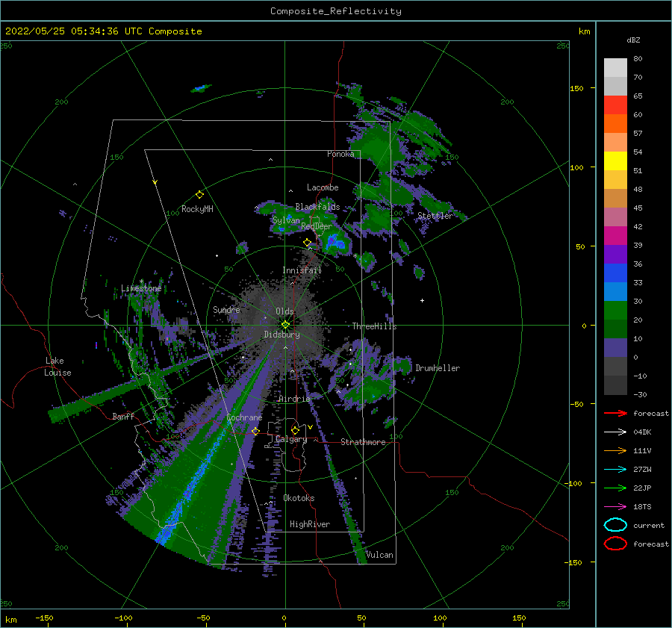Image resolution: width=672 pixels, height=628 pixels.
Task: Click the yellow diamond marker west of Calgary
Action: click(x=255, y=431)
